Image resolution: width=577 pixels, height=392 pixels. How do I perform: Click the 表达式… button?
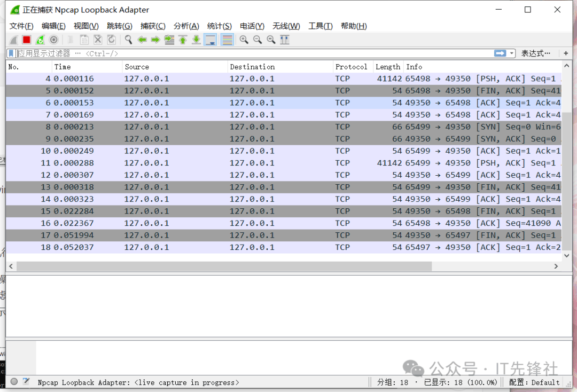[535, 53]
